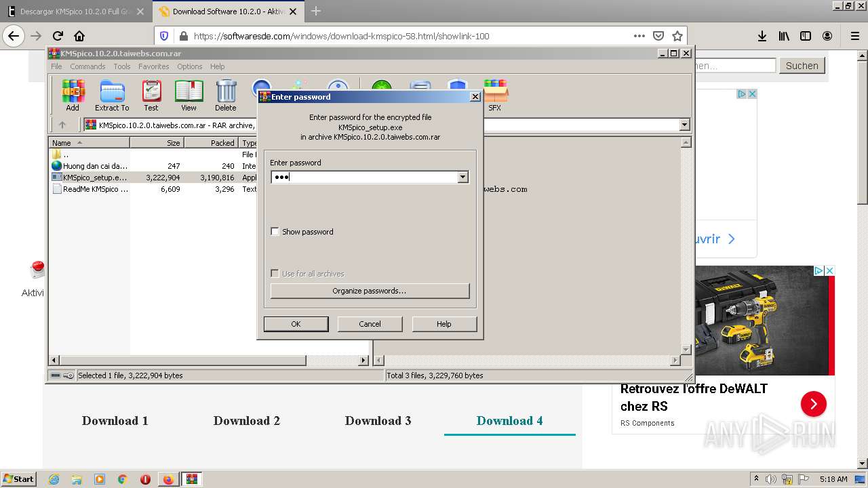Viewport: 868px width, 488px height.
Task: Click the Suchen search button
Action: (802, 66)
